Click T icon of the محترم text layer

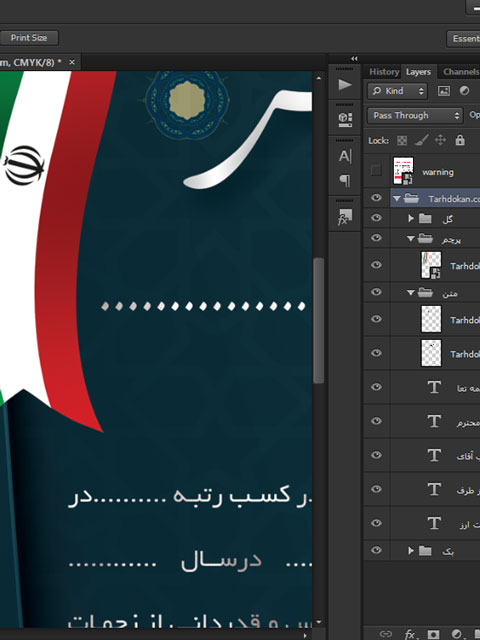434,421
